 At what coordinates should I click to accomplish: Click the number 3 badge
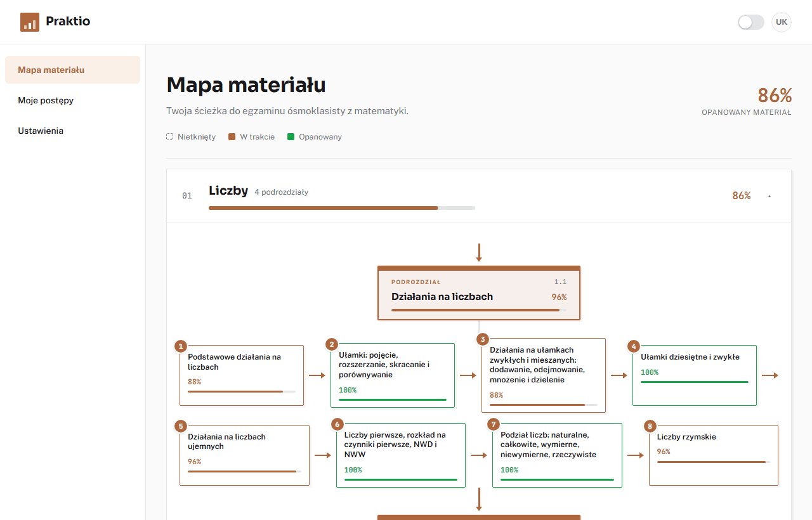483,339
